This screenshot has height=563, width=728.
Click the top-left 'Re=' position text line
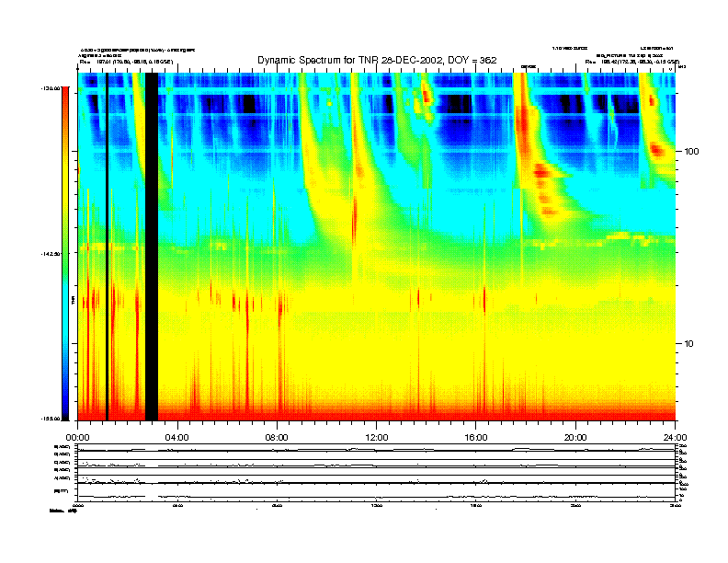126,62
